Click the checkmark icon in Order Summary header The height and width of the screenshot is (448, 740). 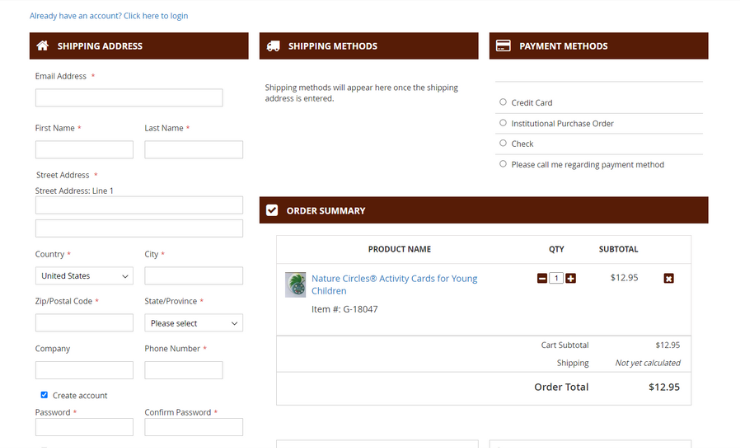tap(272, 210)
